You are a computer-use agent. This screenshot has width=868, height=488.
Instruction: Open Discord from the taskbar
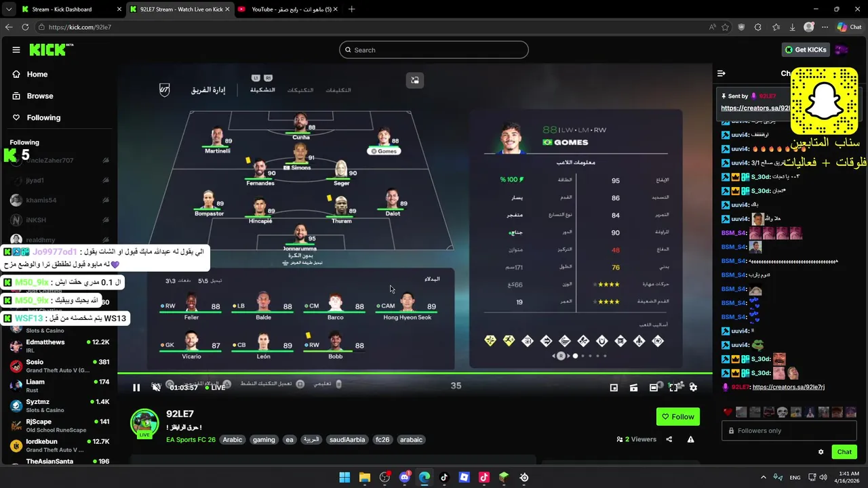click(404, 477)
